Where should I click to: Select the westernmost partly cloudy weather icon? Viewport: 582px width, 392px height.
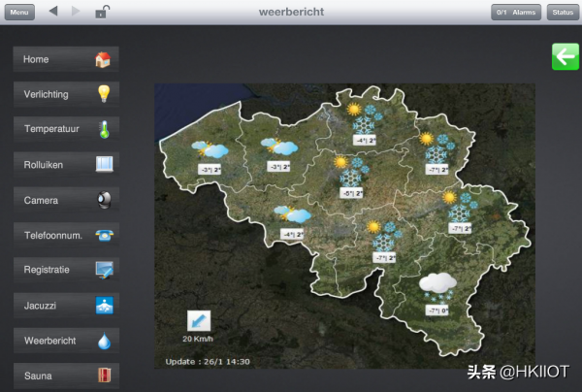[x=210, y=150]
